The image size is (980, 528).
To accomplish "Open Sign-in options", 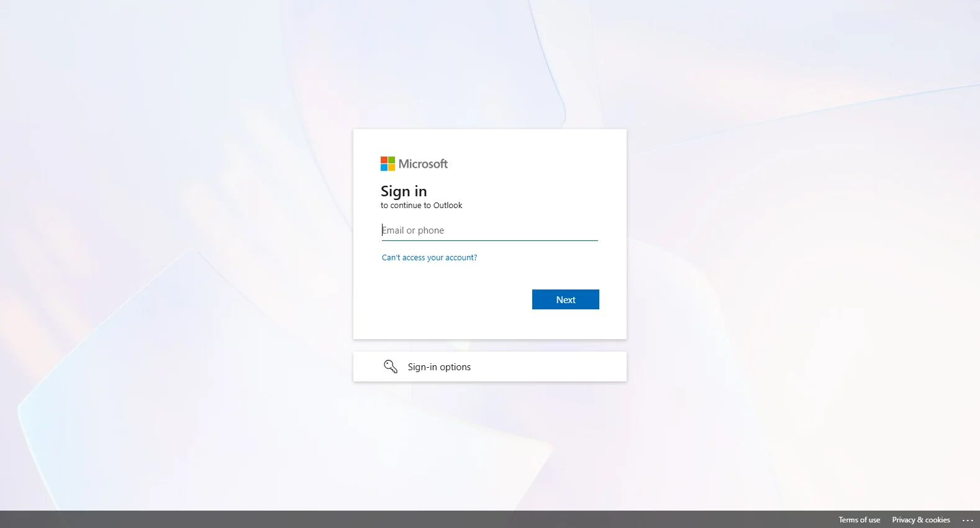I will tap(490, 366).
